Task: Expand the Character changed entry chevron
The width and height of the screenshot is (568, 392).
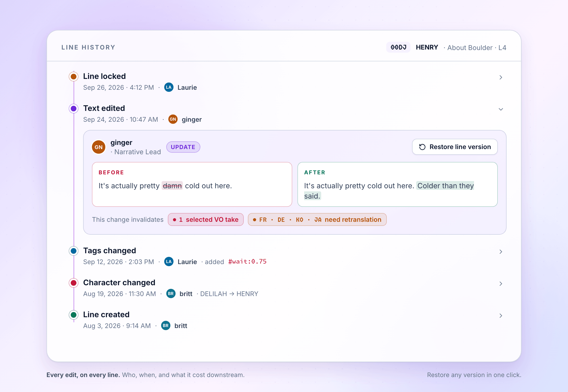Action: 501,284
